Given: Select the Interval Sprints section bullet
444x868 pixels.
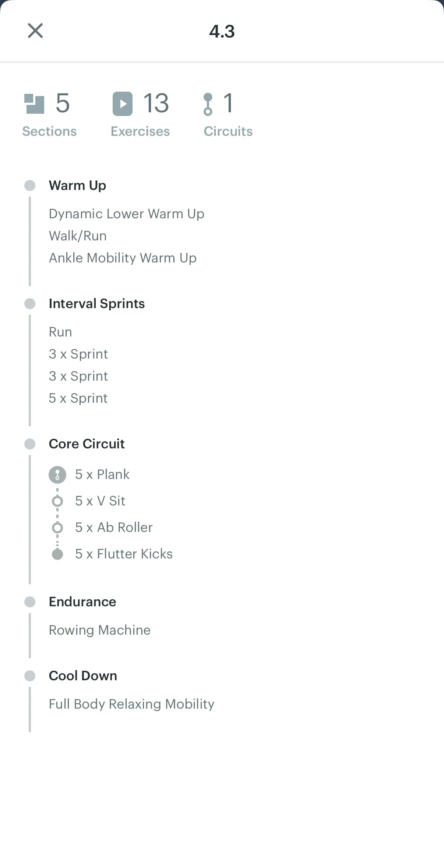Looking at the screenshot, I should tap(30, 304).
